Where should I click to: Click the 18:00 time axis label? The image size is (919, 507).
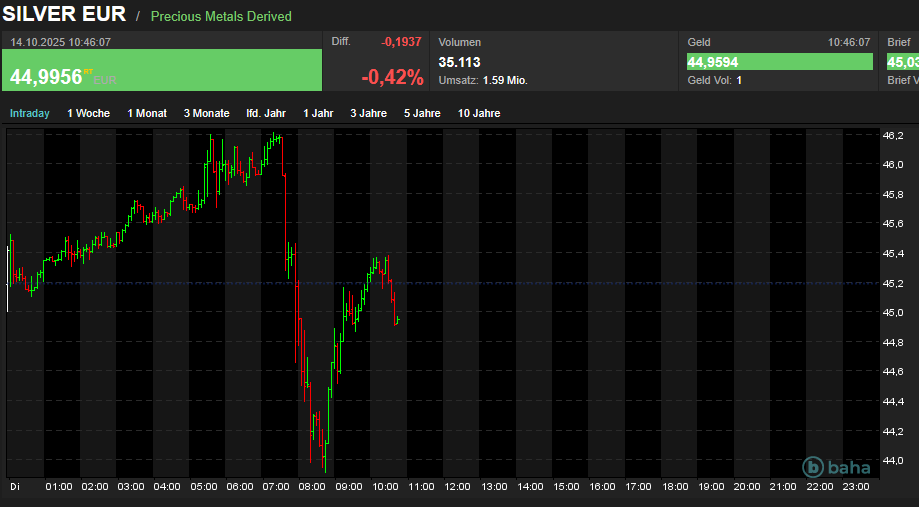[675, 486]
